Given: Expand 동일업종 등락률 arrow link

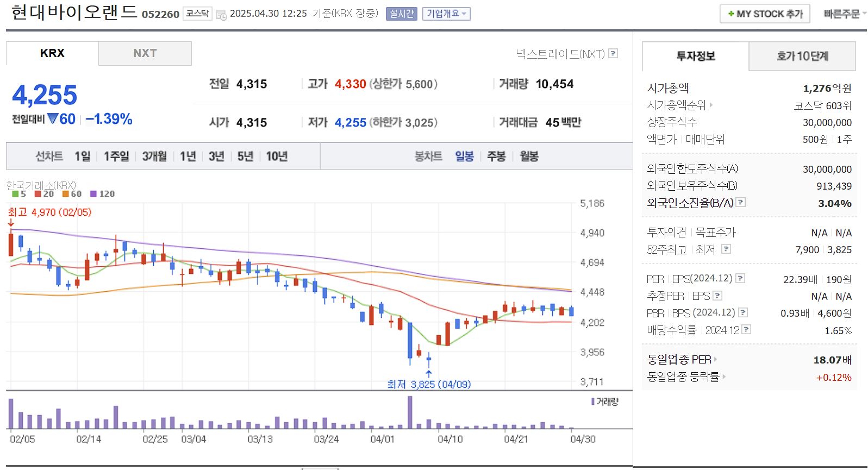Looking at the screenshot, I should click(x=724, y=376).
